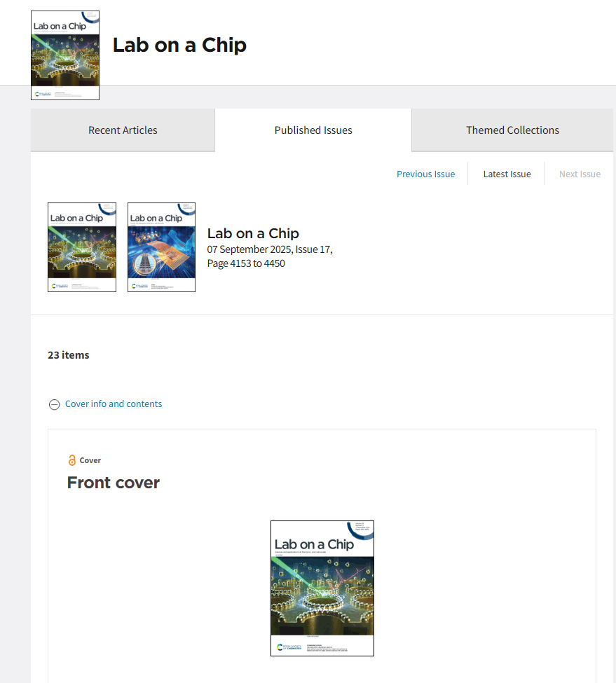Viewport: 616px width, 683px height.
Task: Click the Lab on a Chip issue heading
Action: (x=253, y=233)
